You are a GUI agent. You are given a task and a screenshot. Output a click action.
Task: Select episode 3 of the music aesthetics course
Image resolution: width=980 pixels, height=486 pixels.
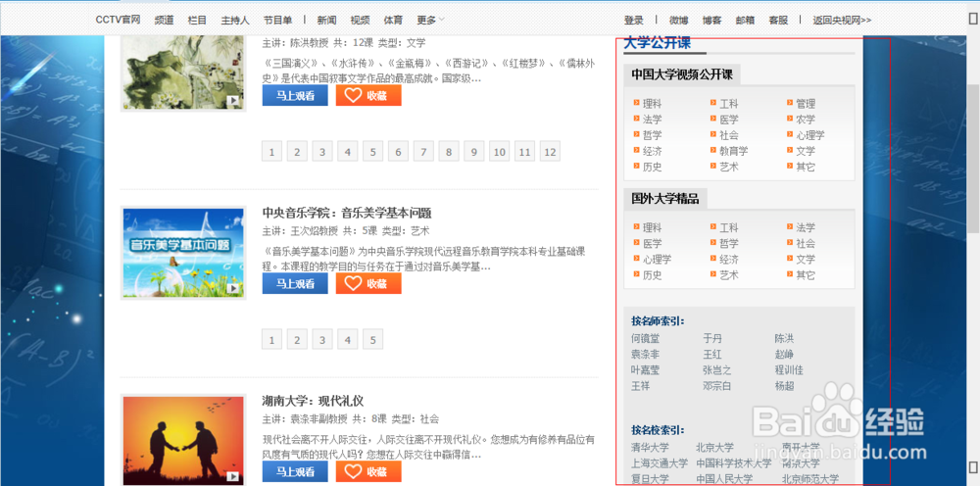321,339
